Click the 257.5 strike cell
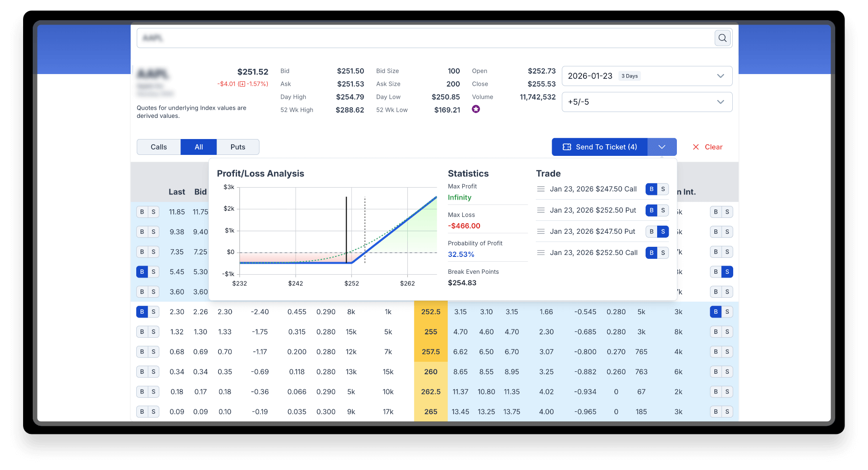868x470 pixels. (431, 352)
